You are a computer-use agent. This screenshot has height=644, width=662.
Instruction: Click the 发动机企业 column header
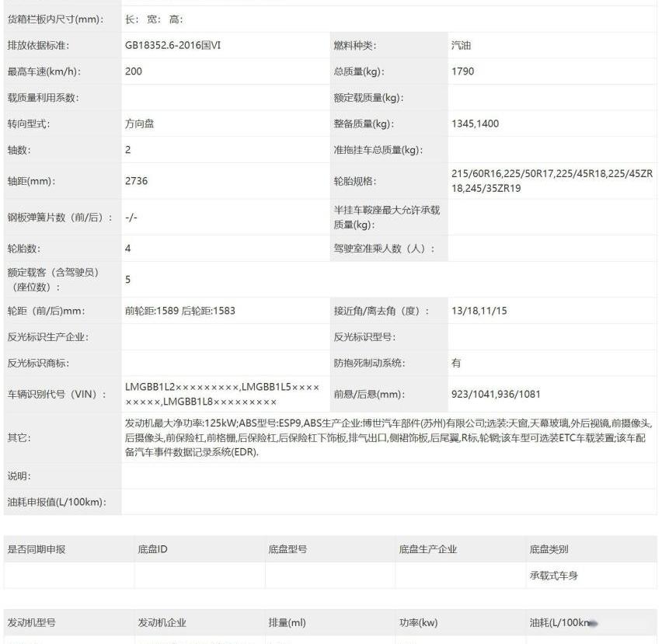pos(162,622)
